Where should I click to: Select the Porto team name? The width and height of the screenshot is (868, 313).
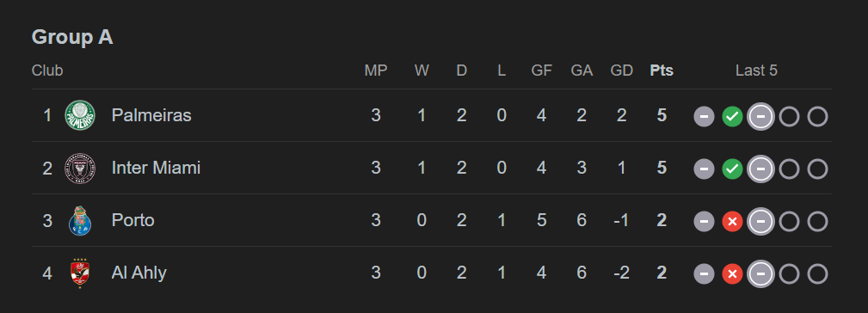pos(132,220)
